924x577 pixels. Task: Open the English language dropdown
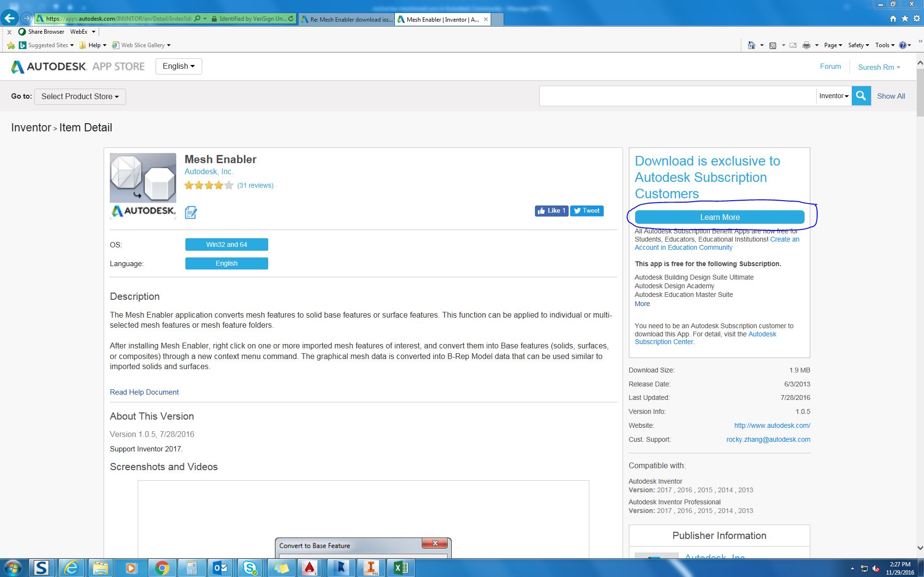[x=179, y=66]
